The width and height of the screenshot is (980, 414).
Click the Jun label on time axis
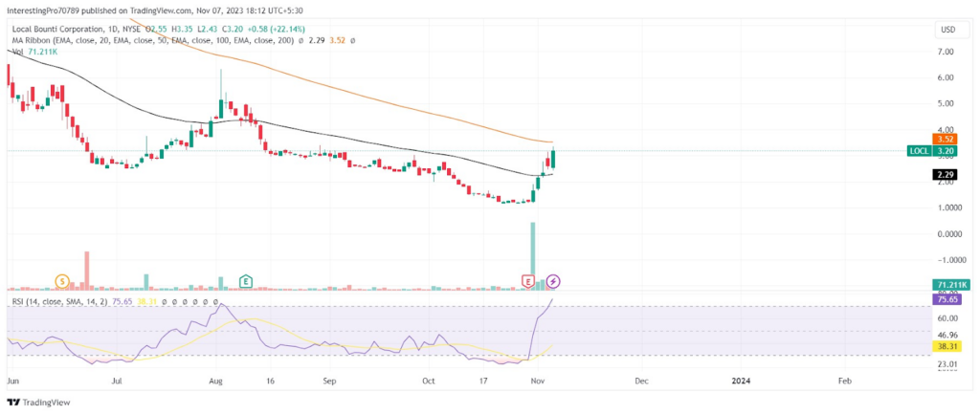(13, 381)
